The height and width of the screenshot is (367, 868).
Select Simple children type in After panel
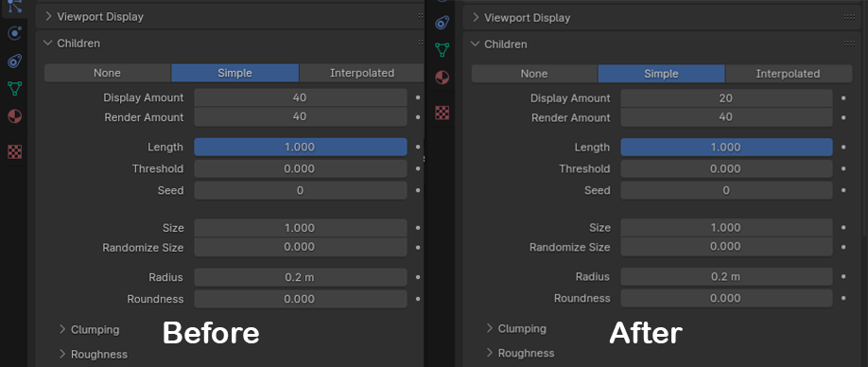point(662,74)
